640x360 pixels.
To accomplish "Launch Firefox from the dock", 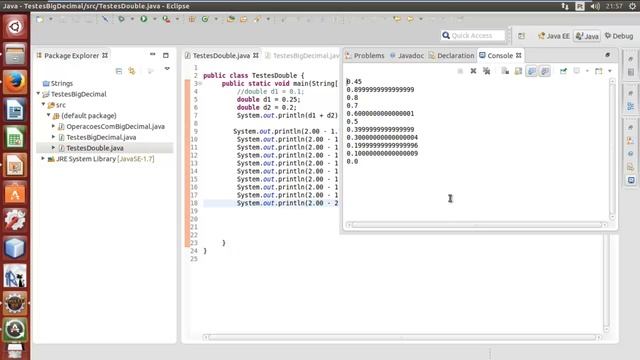I will point(15,82).
